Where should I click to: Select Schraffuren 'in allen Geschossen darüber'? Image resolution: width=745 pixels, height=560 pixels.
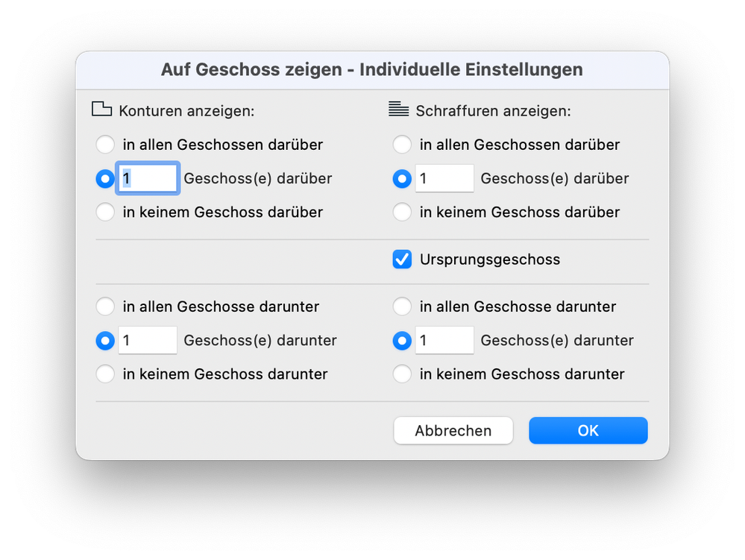click(402, 145)
